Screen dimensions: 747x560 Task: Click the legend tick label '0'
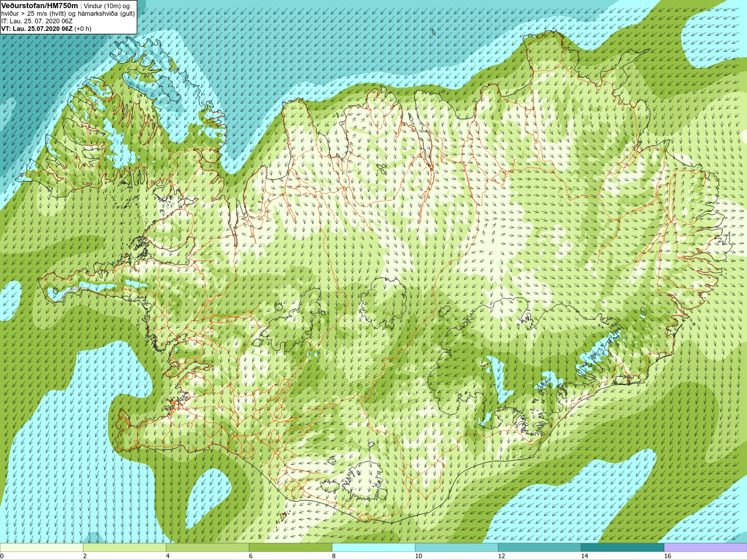pos(2,556)
